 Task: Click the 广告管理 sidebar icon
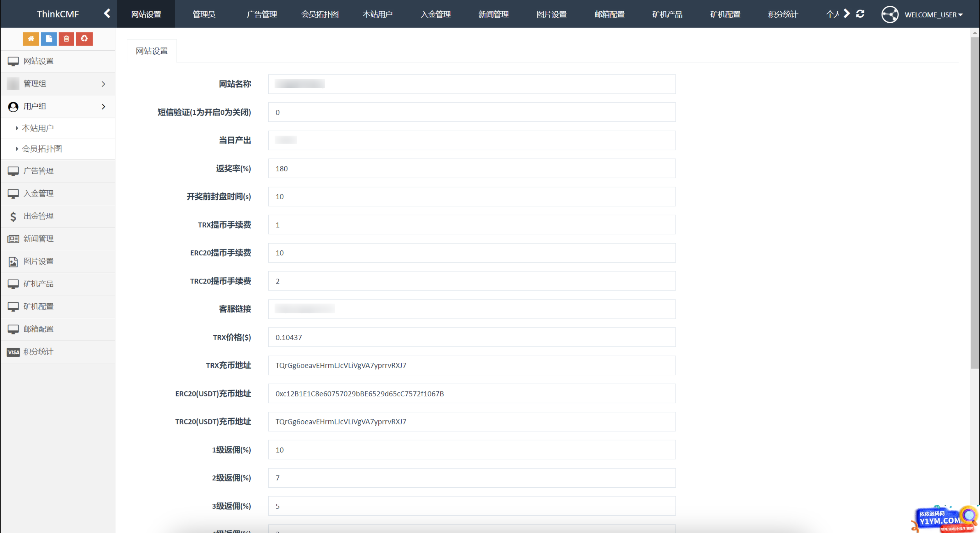[13, 171]
